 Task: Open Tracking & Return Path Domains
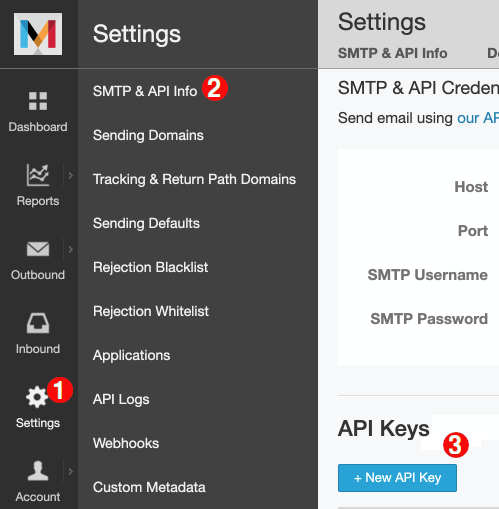point(194,179)
